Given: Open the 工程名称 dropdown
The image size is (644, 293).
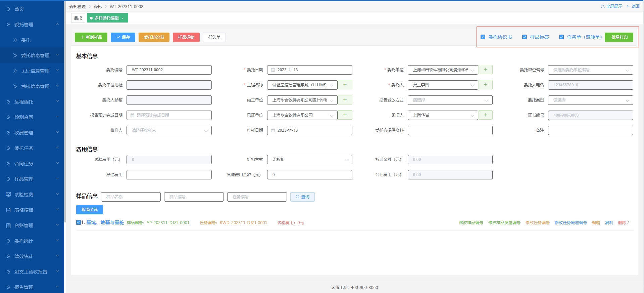Looking at the screenshot, I should pos(302,85).
